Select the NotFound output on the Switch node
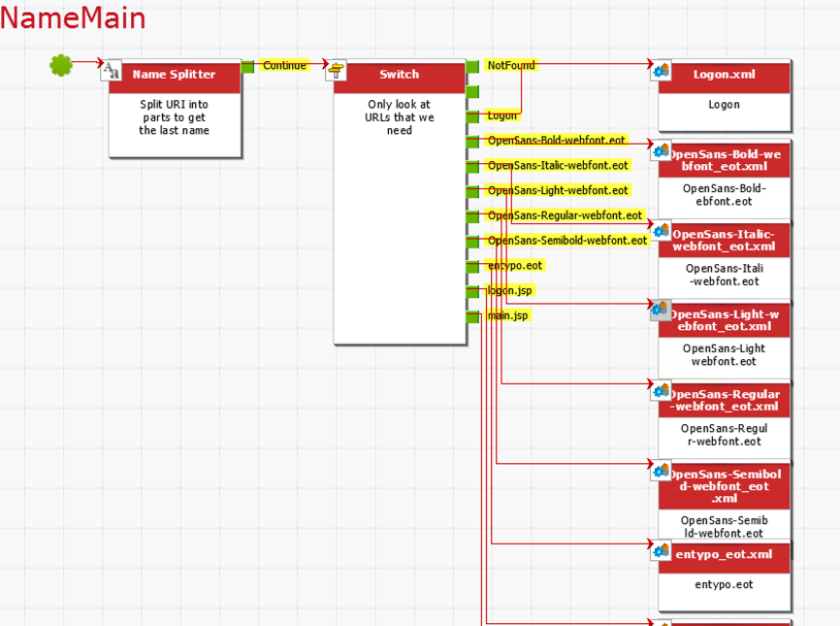This screenshot has width=840, height=626. (x=510, y=66)
